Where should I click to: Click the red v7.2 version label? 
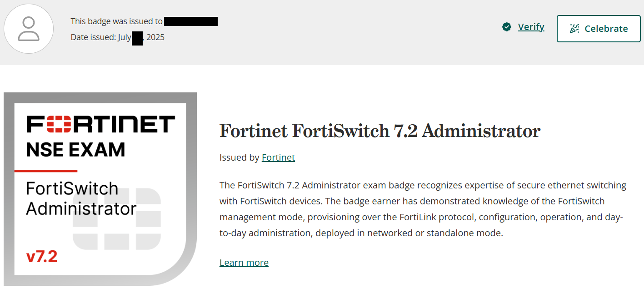coord(42,257)
